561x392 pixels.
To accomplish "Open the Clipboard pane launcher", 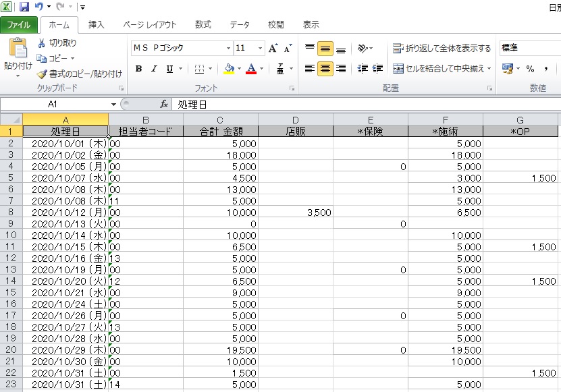I will (x=122, y=88).
